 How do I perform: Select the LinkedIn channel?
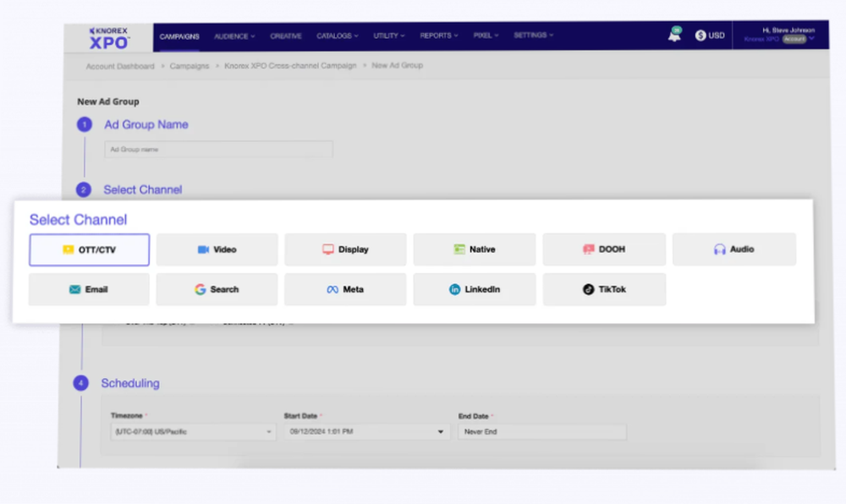click(x=475, y=289)
